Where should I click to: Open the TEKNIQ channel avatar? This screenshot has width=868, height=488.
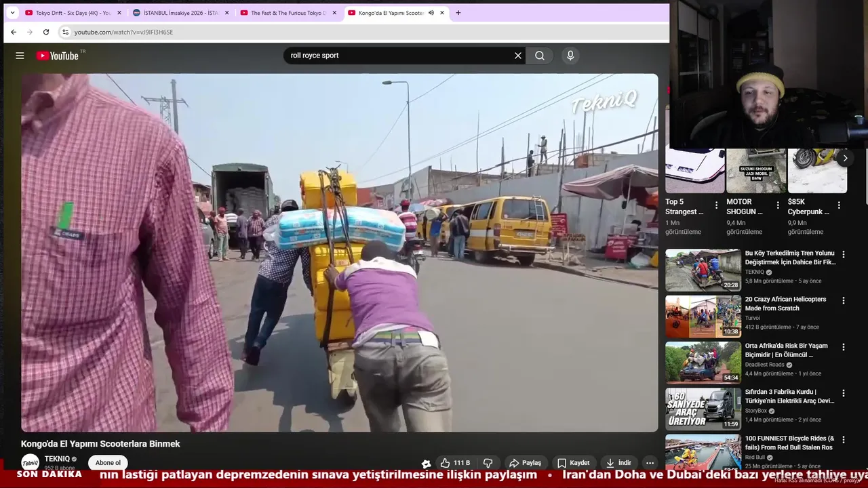[x=31, y=463]
